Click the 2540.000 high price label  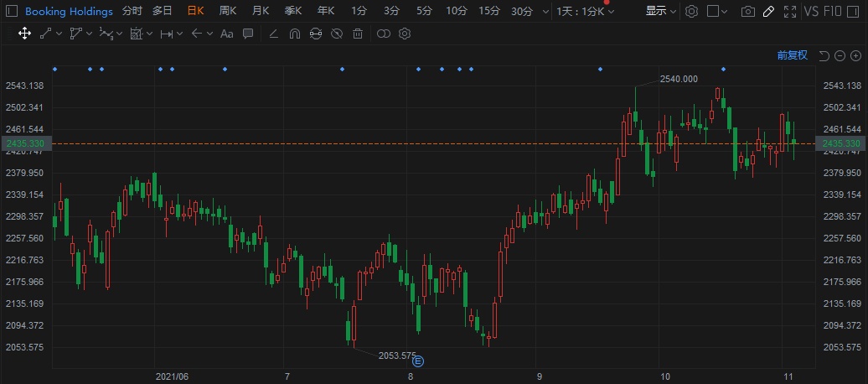(679, 80)
